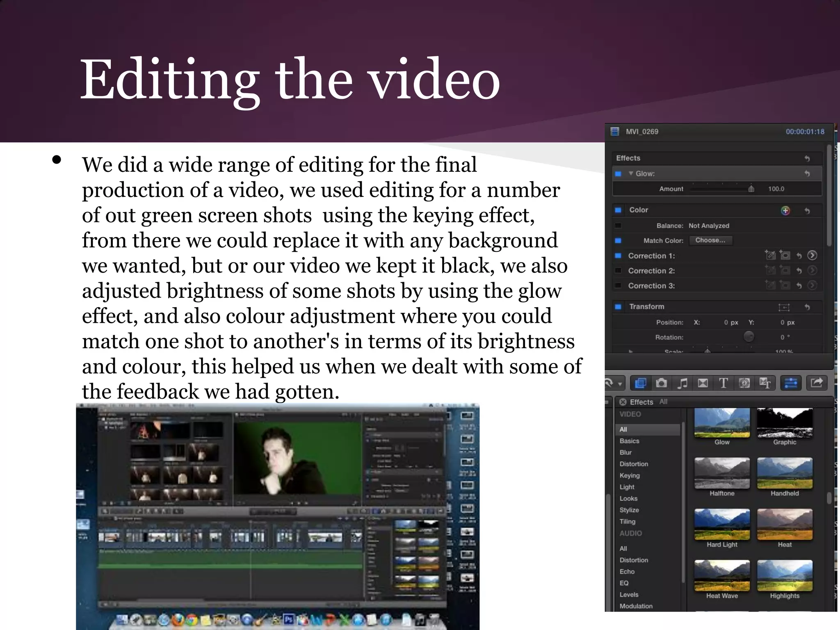The height and width of the screenshot is (630, 840).
Task: Click the Color rainbow plus icon
Action: 785,210
